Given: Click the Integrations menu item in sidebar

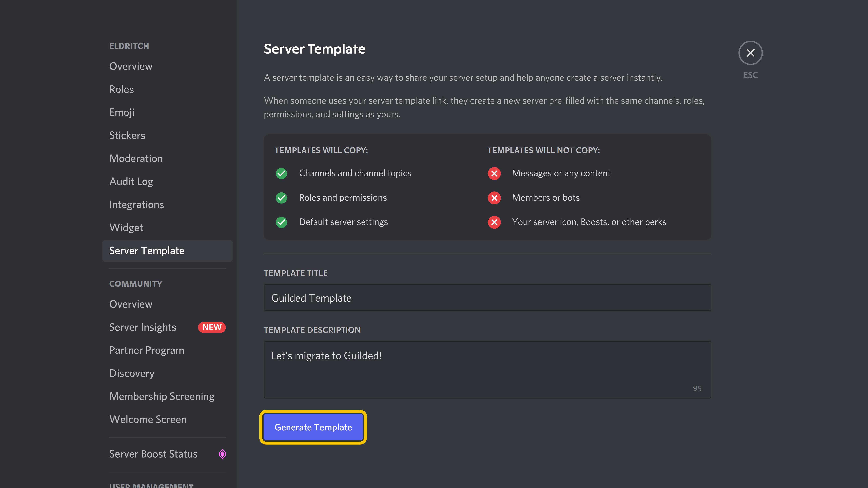Looking at the screenshot, I should (136, 204).
